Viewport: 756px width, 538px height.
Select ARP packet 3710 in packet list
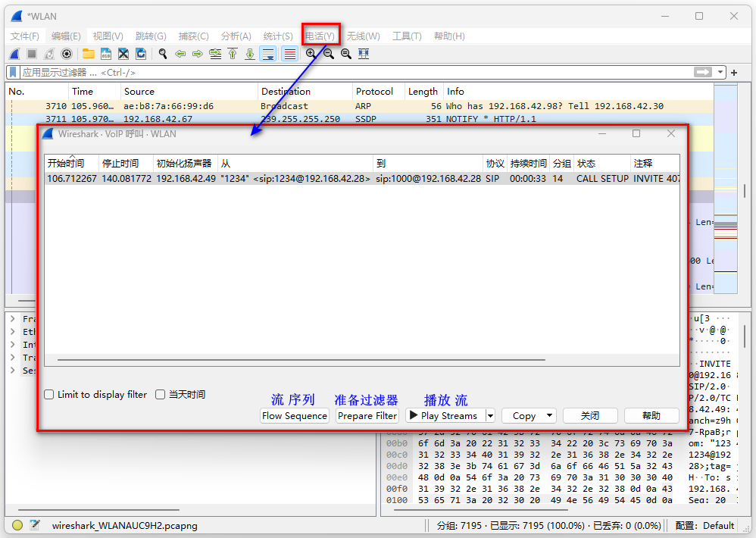click(x=359, y=106)
